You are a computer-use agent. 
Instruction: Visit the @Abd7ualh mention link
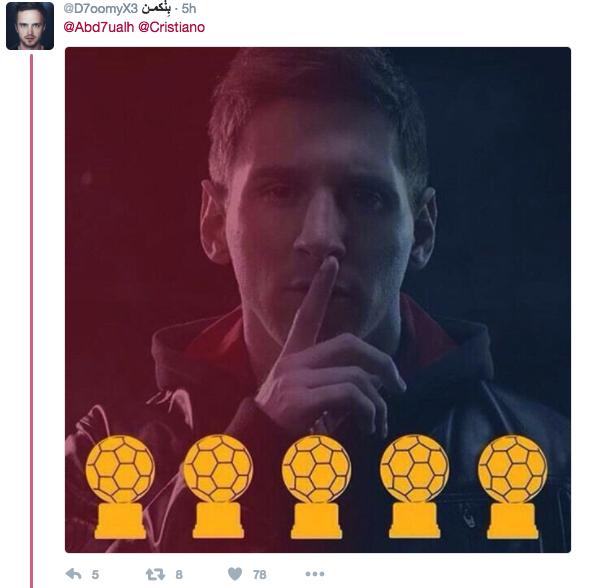point(99,28)
